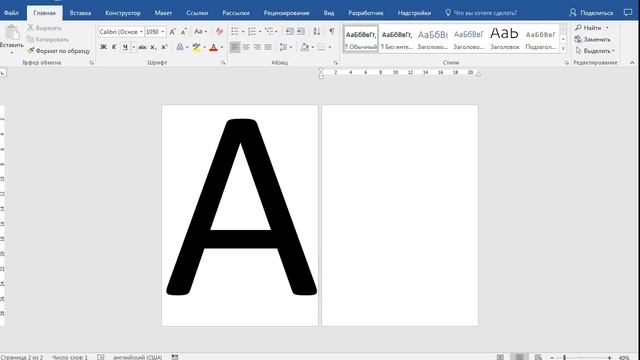Click Формат по образцу format painter
640x360 pixels.
pyautogui.click(x=59, y=51)
